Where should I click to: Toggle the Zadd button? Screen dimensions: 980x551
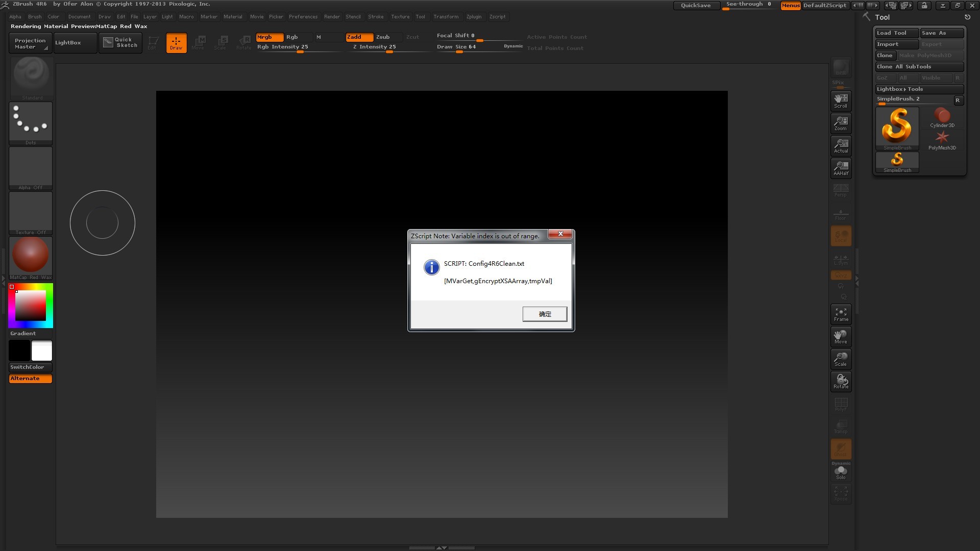tap(359, 37)
